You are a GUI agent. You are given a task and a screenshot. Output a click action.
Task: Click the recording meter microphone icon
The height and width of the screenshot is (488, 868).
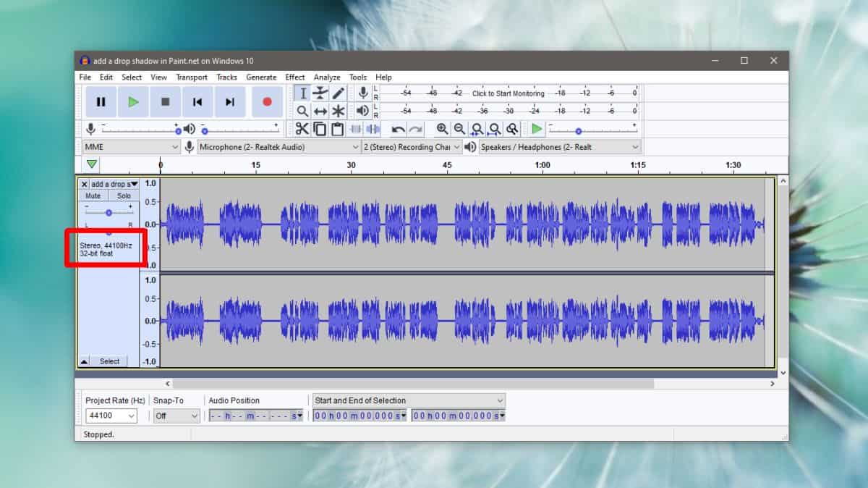pyautogui.click(x=363, y=93)
